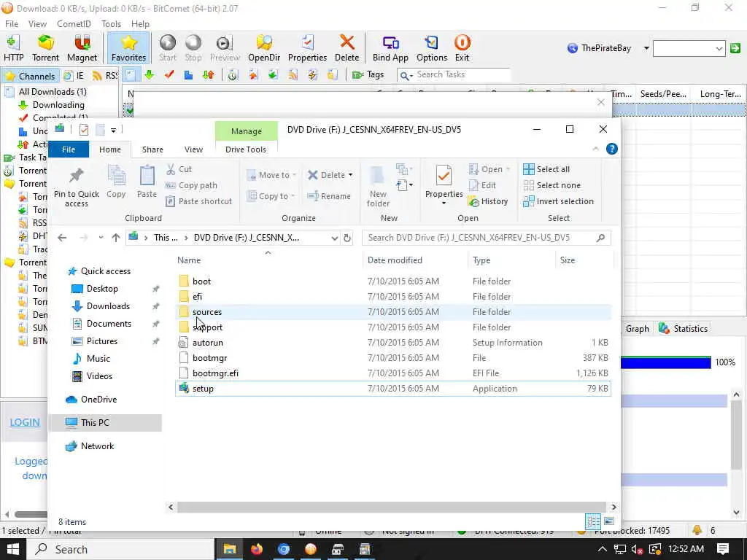Click the Bind App icon
The height and width of the screenshot is (560, 747).
[390, 48]
